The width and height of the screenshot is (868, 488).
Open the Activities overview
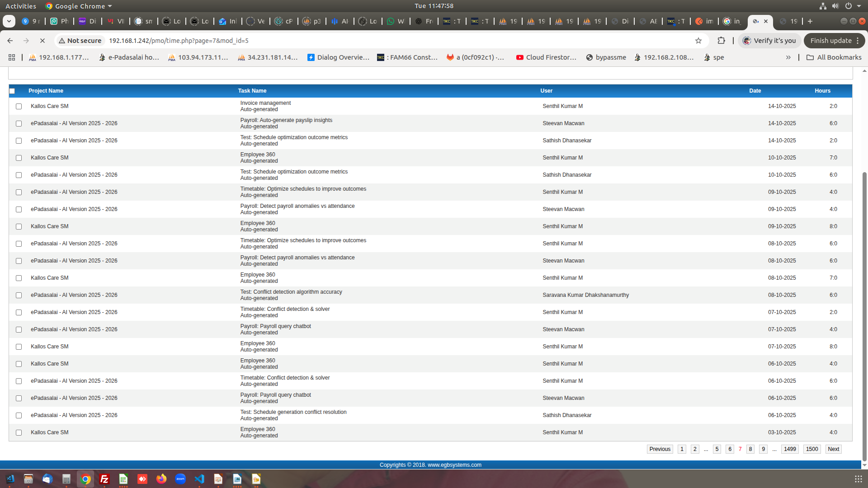tap(20, 6)
